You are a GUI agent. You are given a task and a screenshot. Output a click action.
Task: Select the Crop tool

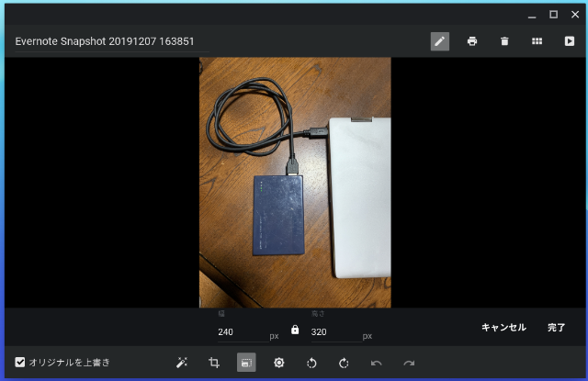pos(214,363)
